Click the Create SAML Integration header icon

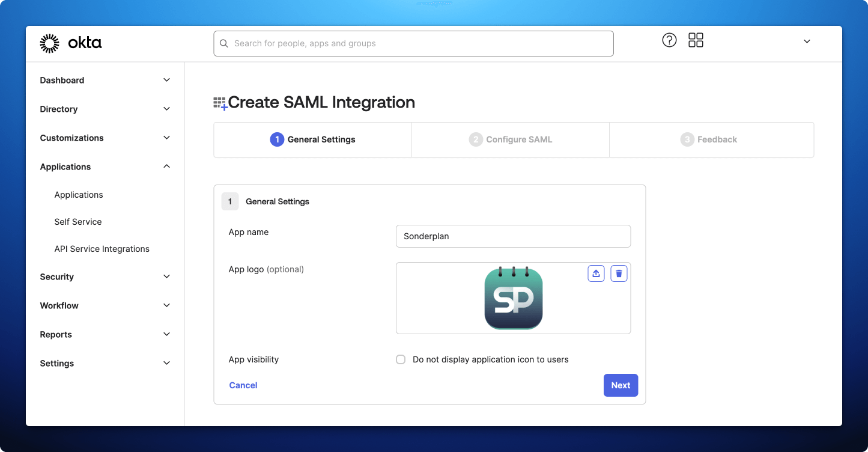pyautogui.click(x=219, y=102)
